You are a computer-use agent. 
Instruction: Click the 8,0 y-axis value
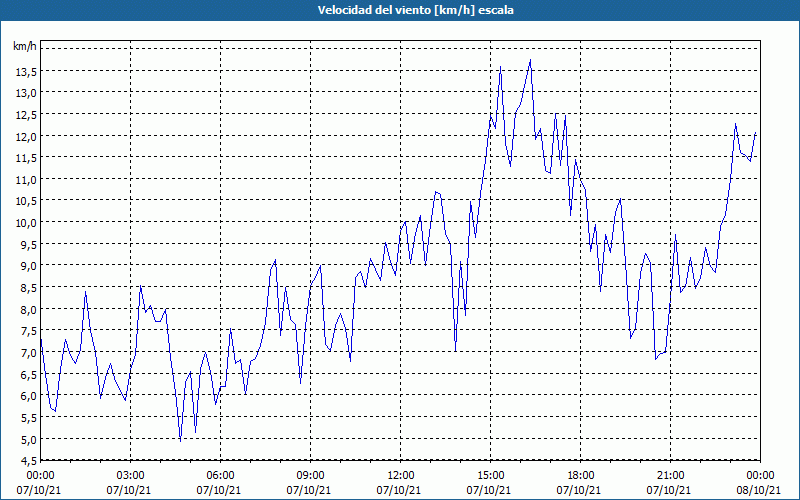tap(28, 310)
